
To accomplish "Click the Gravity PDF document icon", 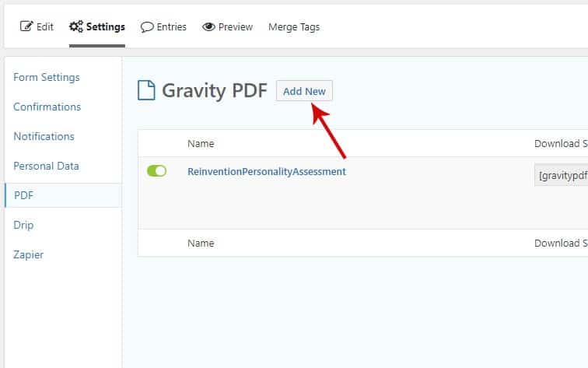I will coord(146,91).
